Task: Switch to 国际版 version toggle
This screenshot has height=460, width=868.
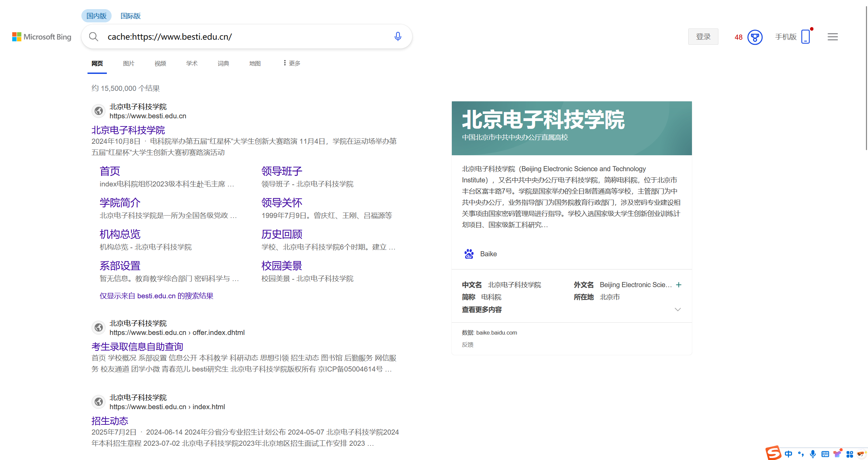Action: click(x=130, y=16)
